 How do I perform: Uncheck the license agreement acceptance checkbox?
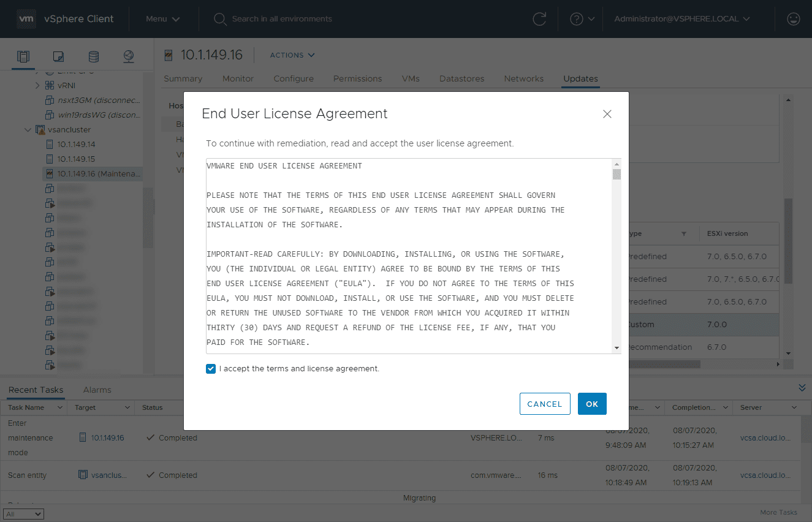coord(211,368)
